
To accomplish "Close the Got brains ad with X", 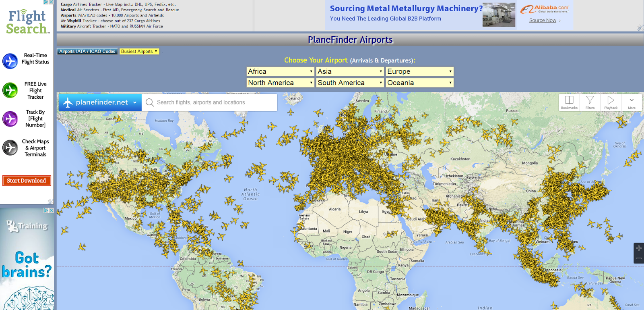I will point(51,210).
